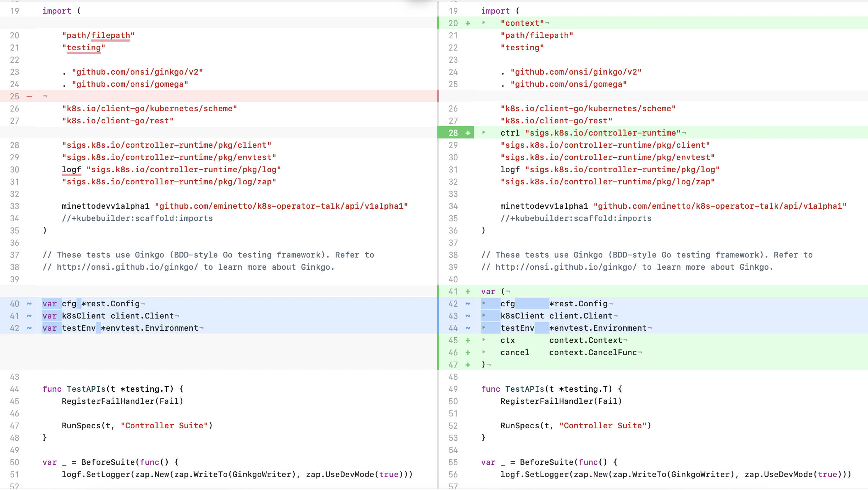Click "github.com/onsi/ginkgo/v2" in the right pane
This screenshot has height=490, width=868.
coord(576,72)
